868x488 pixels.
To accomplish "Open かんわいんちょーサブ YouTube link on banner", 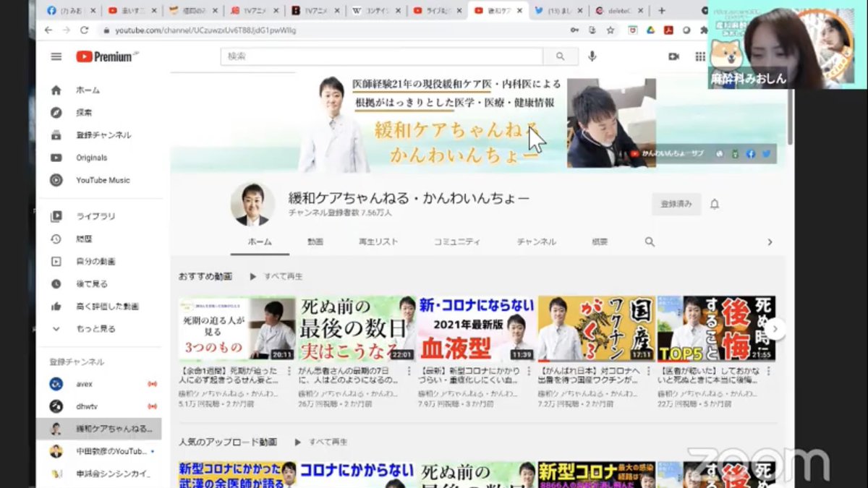I will 667,154.
